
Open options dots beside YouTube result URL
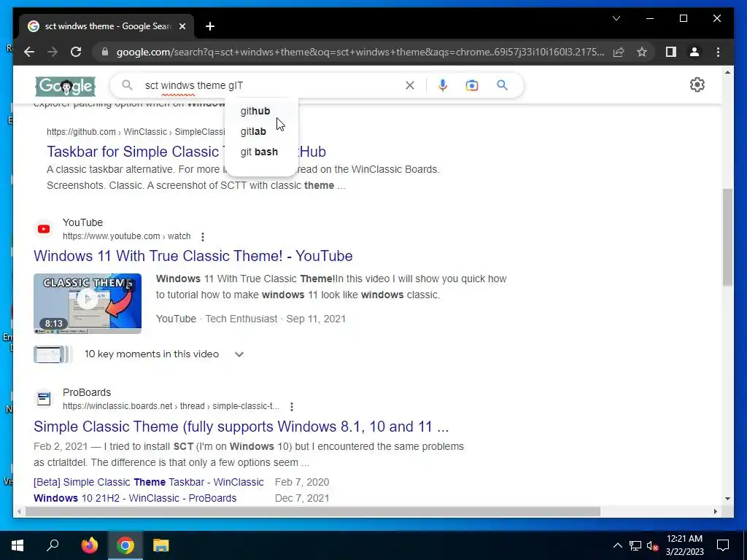(x=203, y=237)
